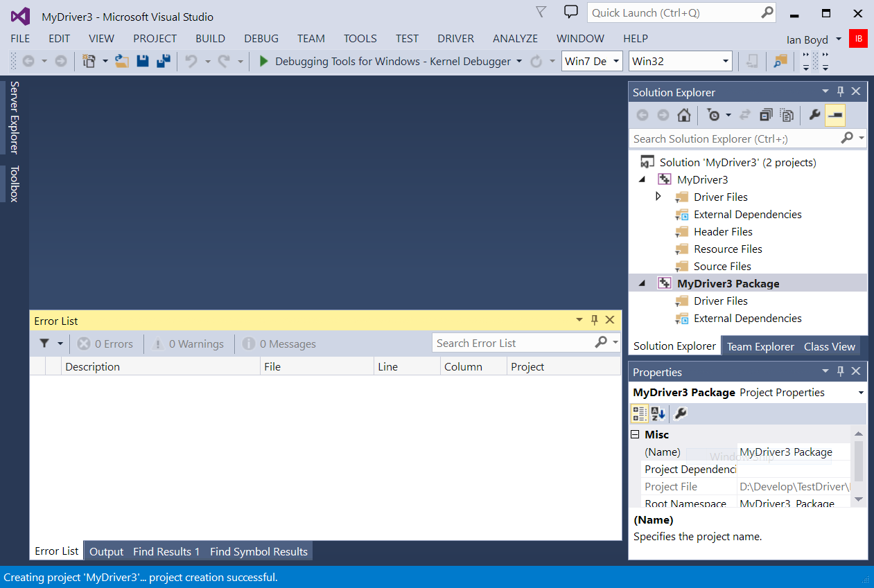Screen dimensions: 874x588
Task: Select the Source Files folder
Action: click(722, 266)
